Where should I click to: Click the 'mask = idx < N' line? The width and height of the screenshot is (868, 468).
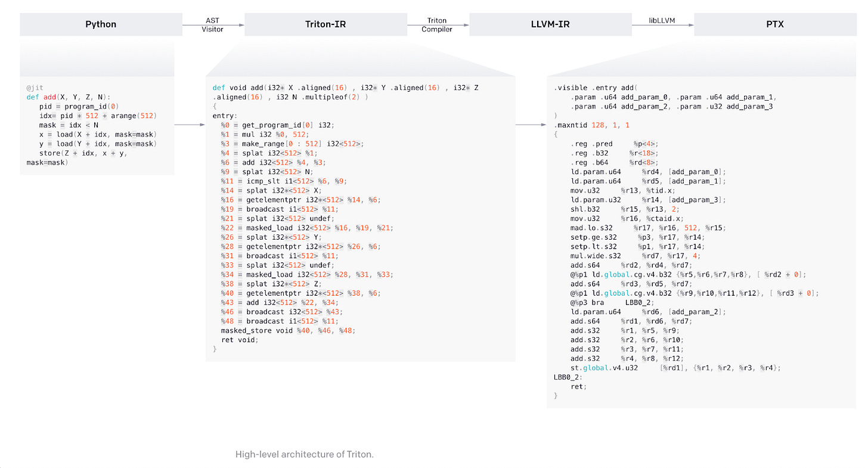point(69,125)
